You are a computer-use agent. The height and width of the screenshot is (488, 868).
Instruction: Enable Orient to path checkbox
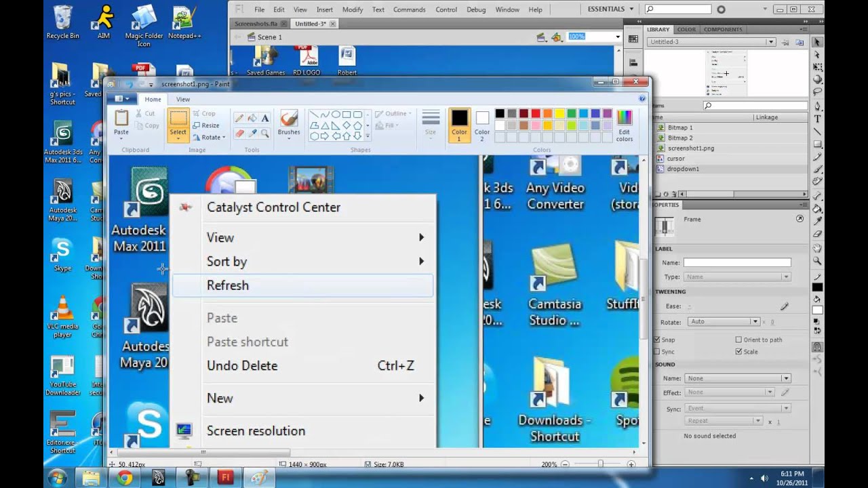tap(738, 340)
